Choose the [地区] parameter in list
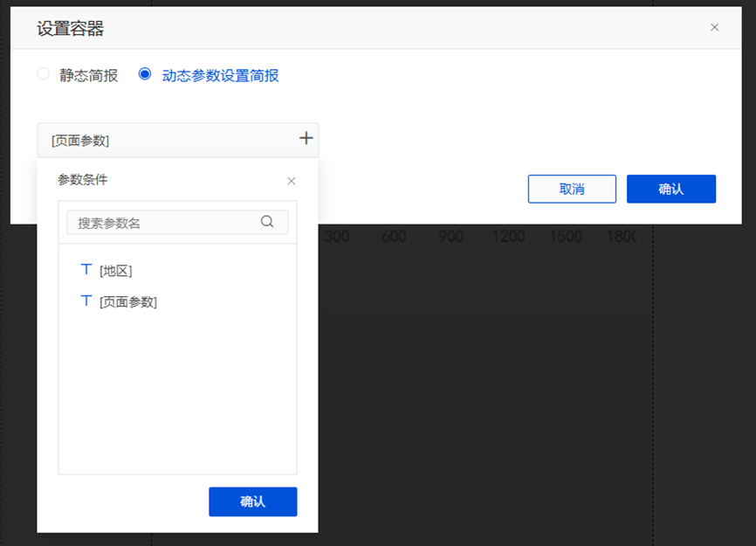Screen dimensions: 756x546 [x=116, y=271]
